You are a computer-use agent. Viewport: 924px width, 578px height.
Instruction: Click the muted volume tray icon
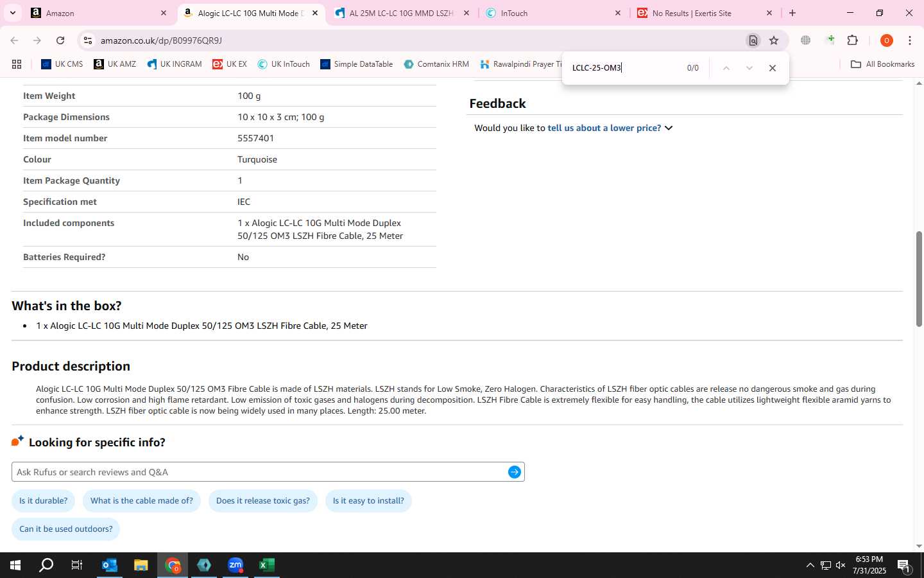click(841, 565)
